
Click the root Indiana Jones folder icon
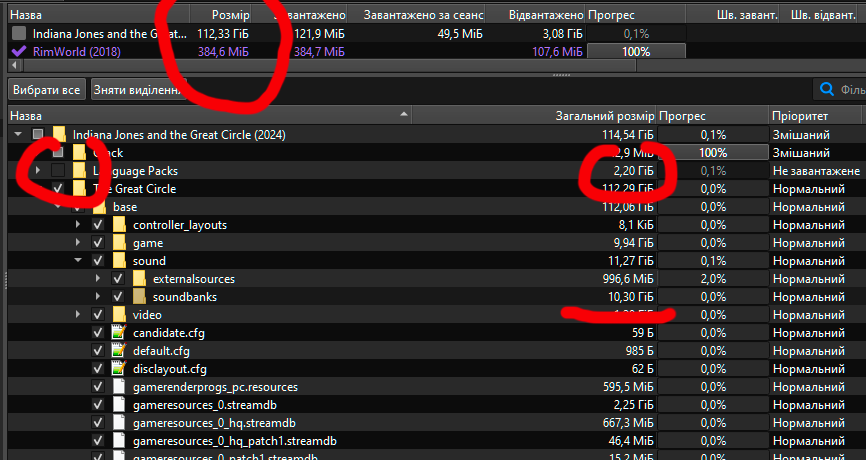(59, 134)
